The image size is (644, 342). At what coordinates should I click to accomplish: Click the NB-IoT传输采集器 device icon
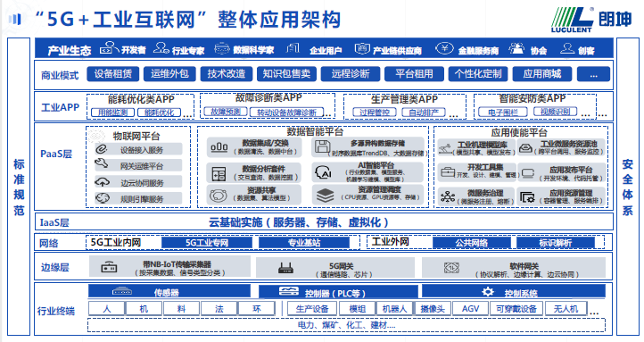click(x=109, y=268)
